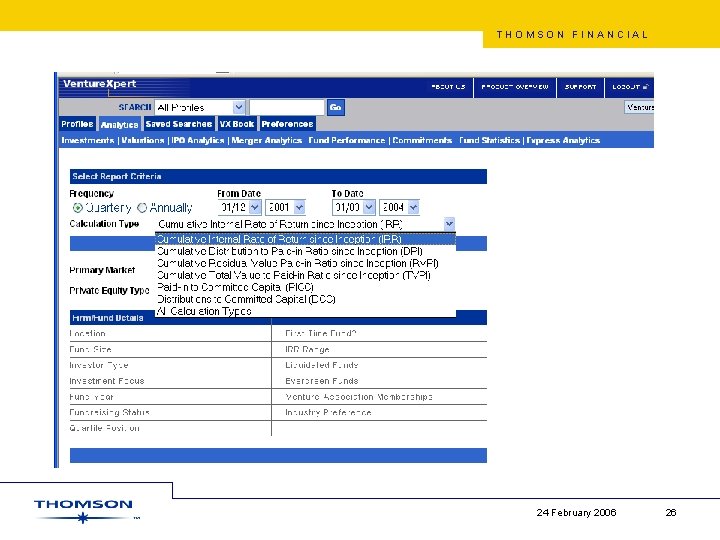Open the Merger Analytics link
This screenshot has width=720, height=540.
[x=267, y=141]
